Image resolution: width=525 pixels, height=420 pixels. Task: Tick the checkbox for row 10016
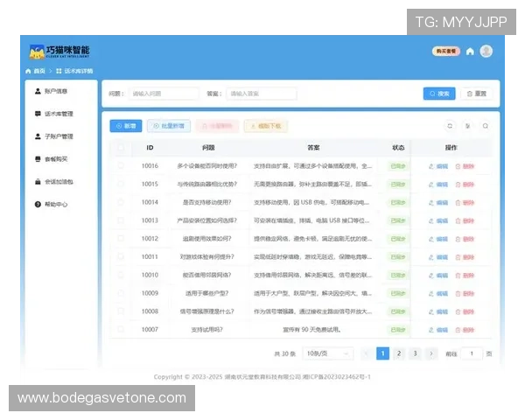121,165
